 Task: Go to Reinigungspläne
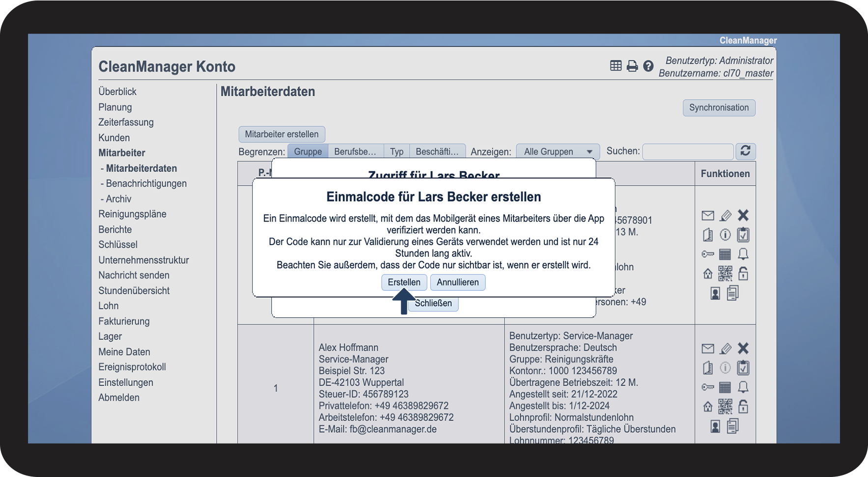tap(132, 214)
